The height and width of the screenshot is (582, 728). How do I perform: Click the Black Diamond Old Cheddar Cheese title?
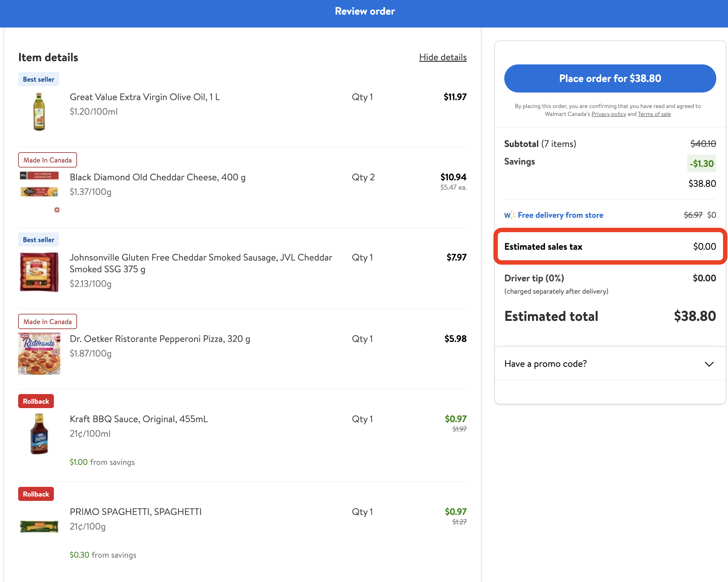(157, 177)
